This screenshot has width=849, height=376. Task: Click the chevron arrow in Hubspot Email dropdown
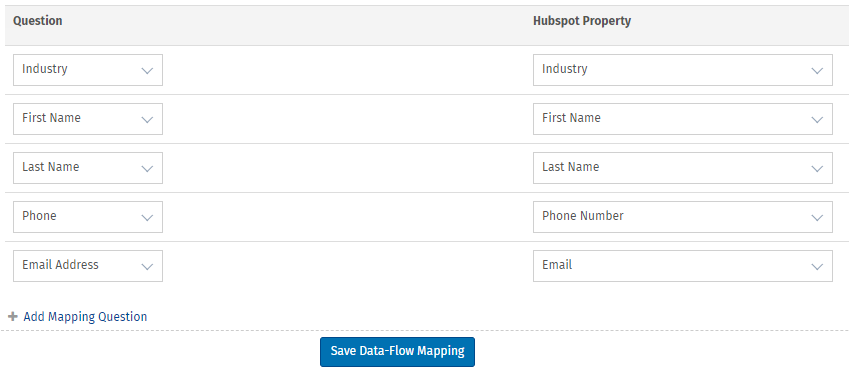point(817,267)
